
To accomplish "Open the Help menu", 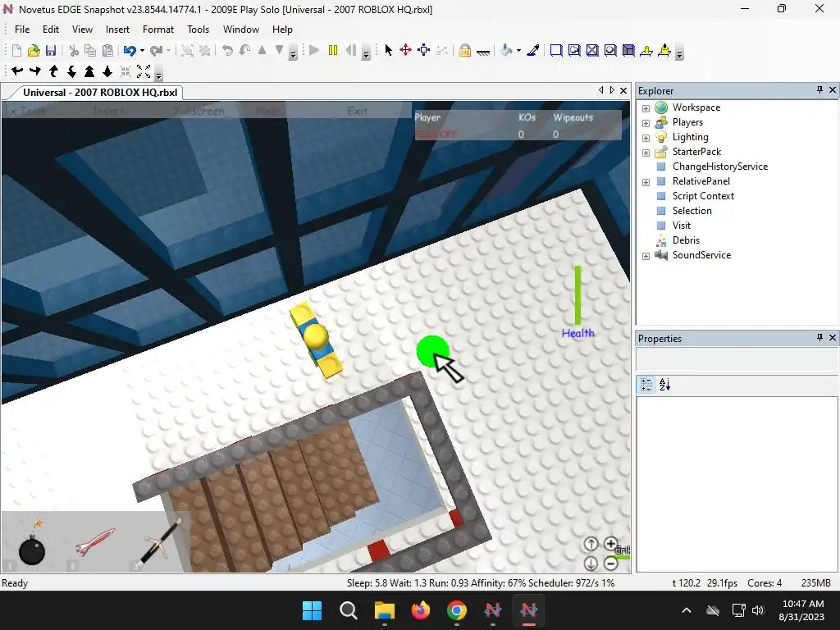I will [282, 30].
